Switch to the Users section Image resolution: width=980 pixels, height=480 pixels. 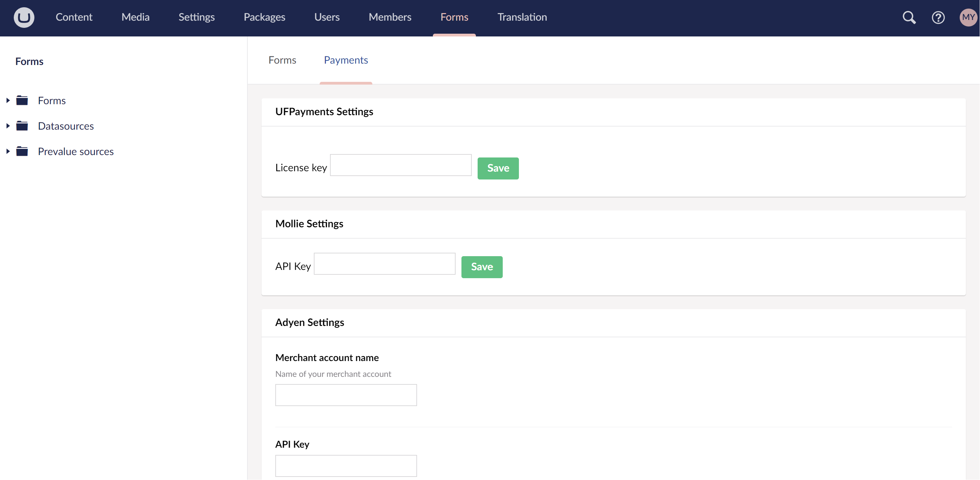(x=327, y=17)
